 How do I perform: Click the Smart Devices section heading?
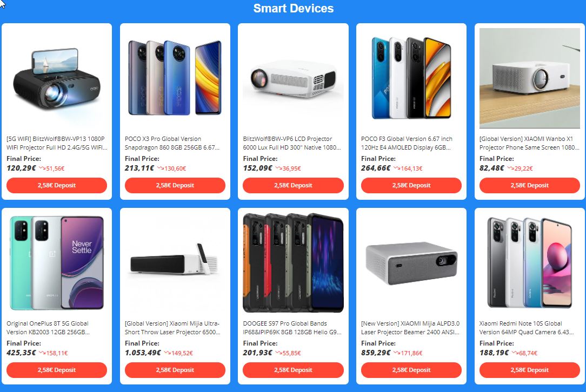tap(294, 8)
